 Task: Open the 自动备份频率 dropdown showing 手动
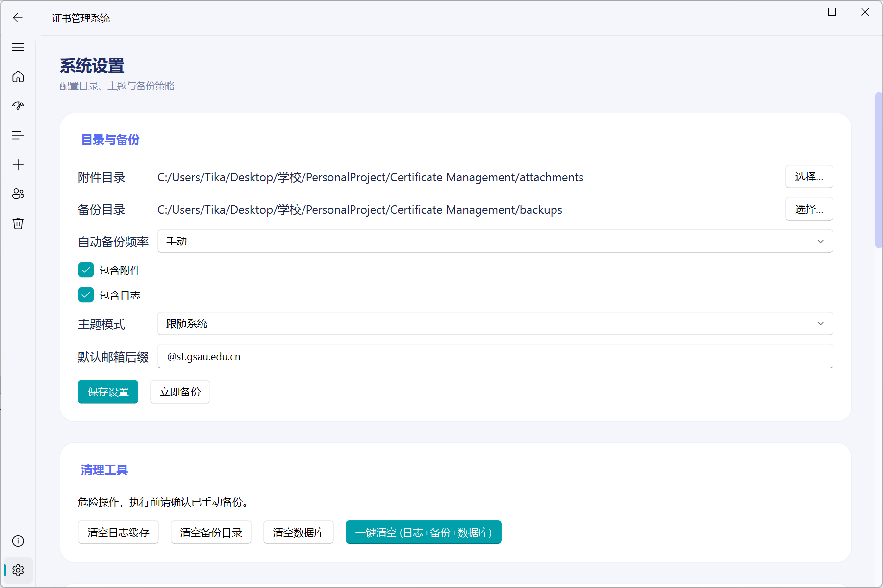495,241
